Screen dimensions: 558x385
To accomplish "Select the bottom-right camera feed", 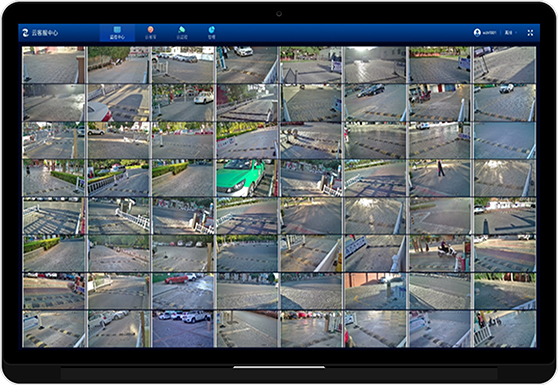I will click(x=505, y=329).
